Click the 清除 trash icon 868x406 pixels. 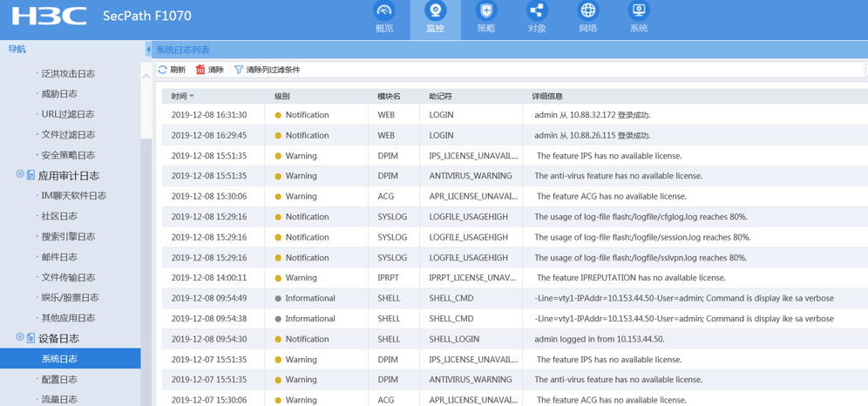coord(200,70)
